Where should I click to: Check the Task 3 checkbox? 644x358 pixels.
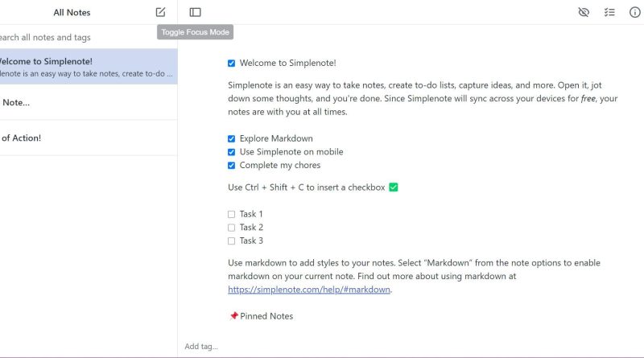[x=232, y=241]
